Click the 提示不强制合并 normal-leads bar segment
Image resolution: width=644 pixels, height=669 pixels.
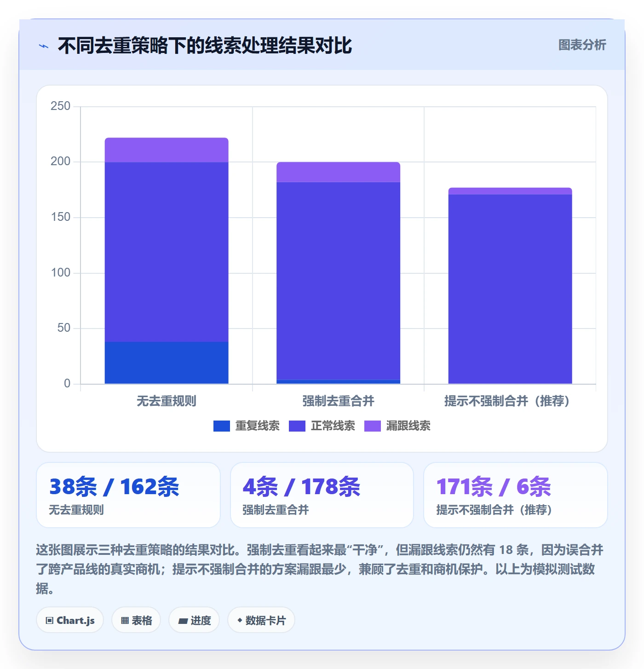coord(510,289)
